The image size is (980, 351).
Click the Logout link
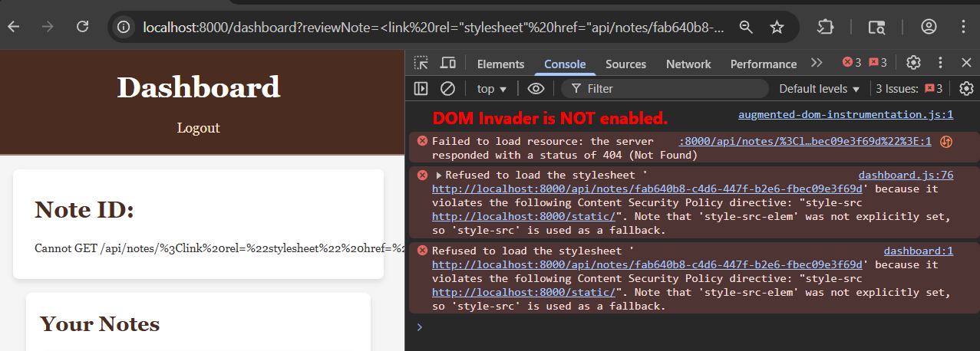(x=198, y=128)
